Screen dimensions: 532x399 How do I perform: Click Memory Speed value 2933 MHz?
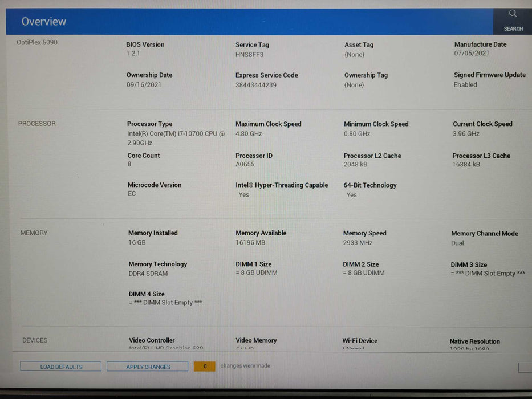(x=358, y=243)
